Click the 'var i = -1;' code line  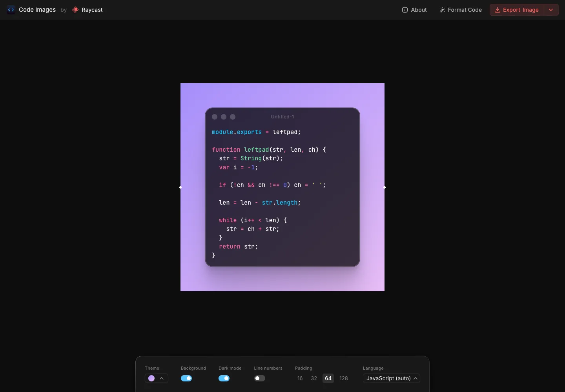tap(239, 167)
